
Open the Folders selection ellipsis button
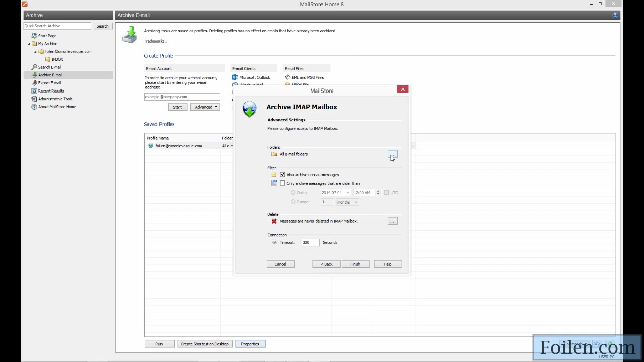(392, 154)
